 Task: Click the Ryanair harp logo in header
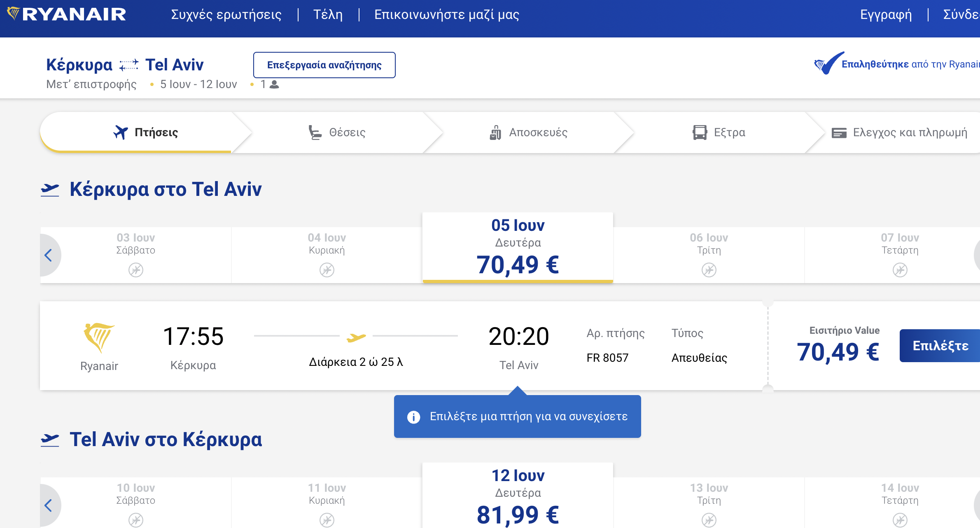tap(13, 14)
